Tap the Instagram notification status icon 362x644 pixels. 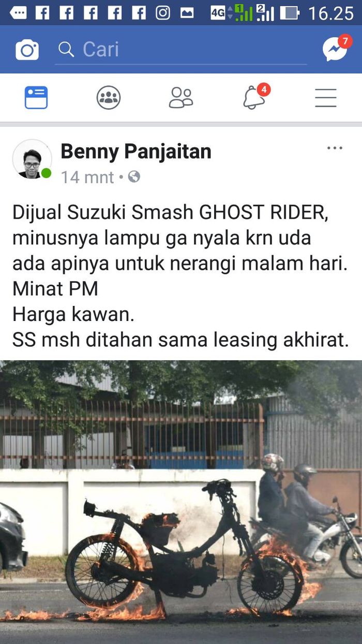coord(163,13)
